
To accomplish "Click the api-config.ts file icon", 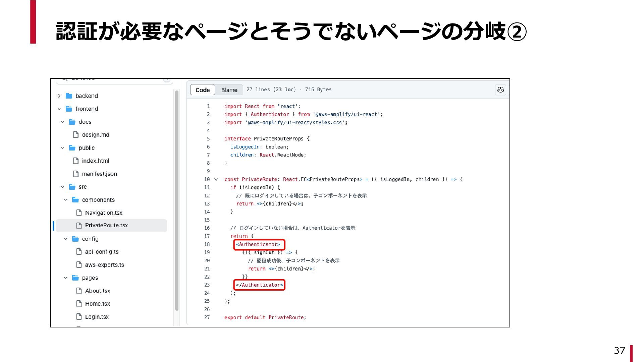I will [79, 252].
